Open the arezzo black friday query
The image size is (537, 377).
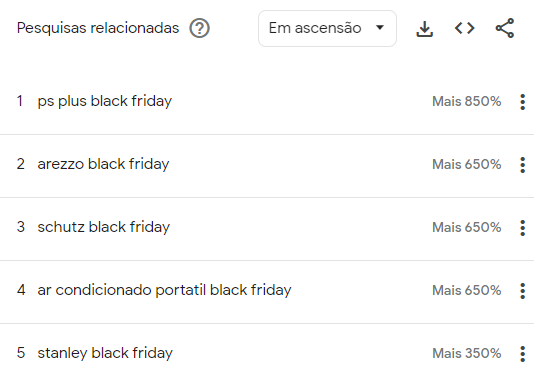(x=103, y=164)
